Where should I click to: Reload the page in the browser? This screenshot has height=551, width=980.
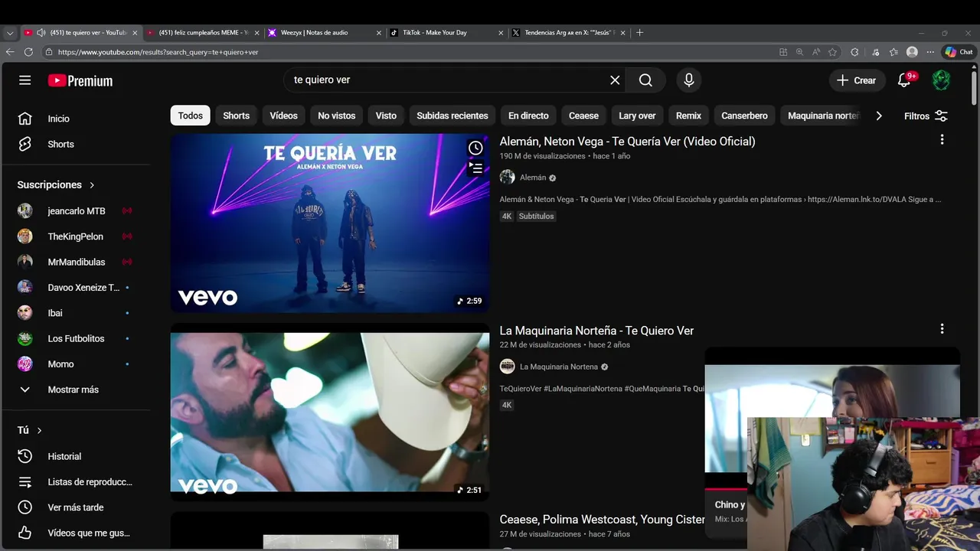(28, 52)
